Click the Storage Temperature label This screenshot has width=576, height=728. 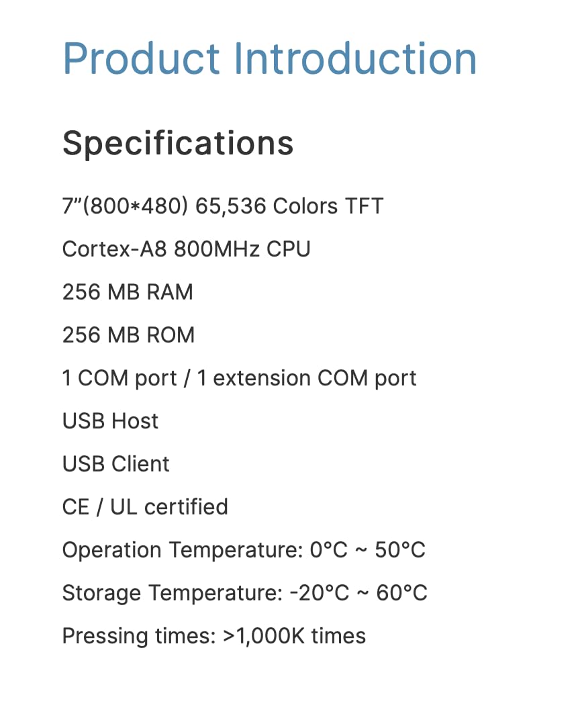tap(173, 594)
